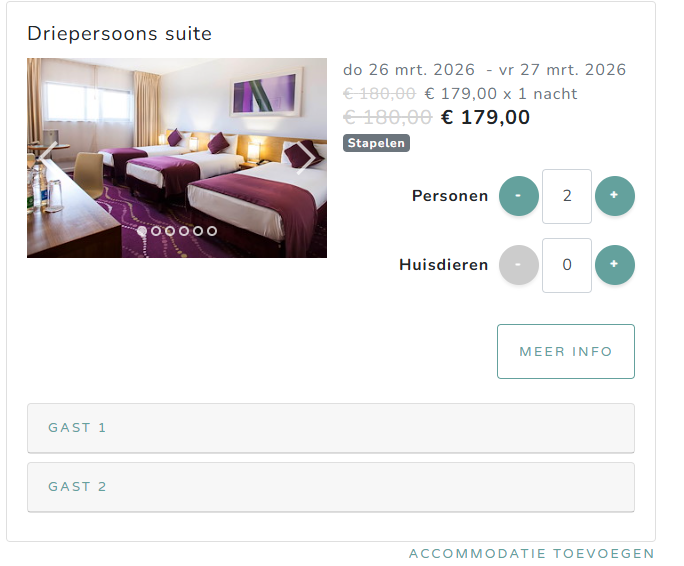Increase Personen count with plus button
This screenshot has width=684, height=566.
(x=615, y=196)
